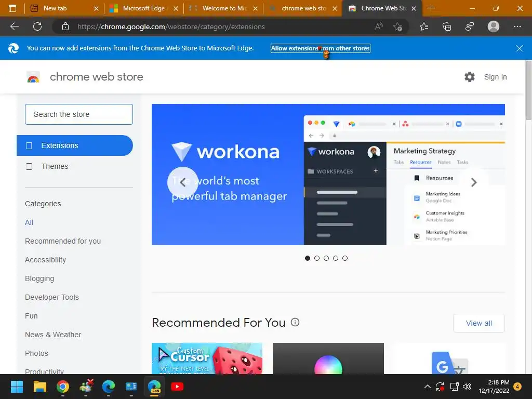Open the Blogging category
The width and height of the screenshot is (532, 399).
(x=39, y=278)
